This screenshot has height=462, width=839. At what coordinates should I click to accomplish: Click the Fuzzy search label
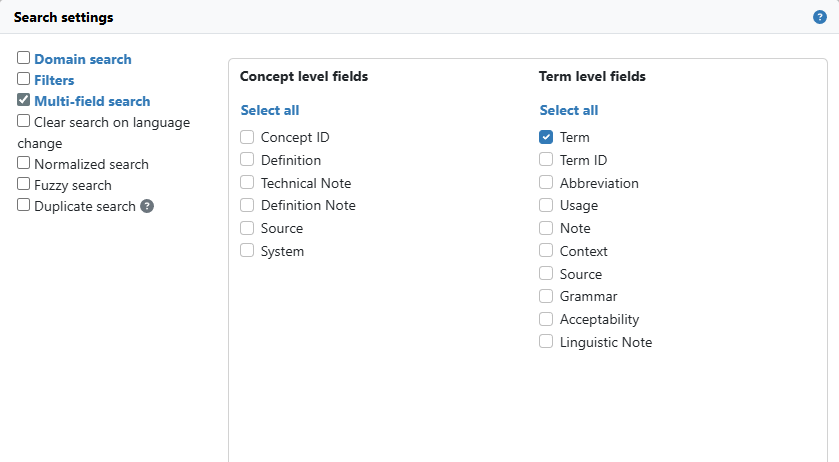click(x=73, y=185)
